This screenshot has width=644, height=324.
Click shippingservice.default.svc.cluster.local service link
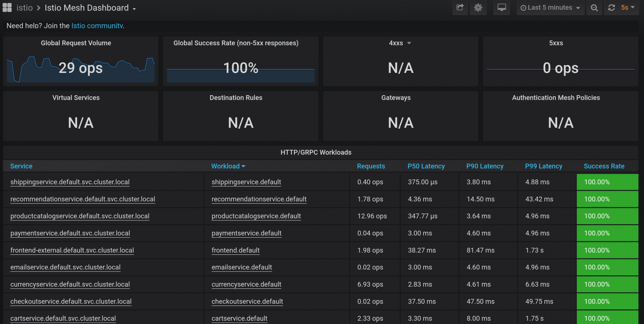coord(70,182)
